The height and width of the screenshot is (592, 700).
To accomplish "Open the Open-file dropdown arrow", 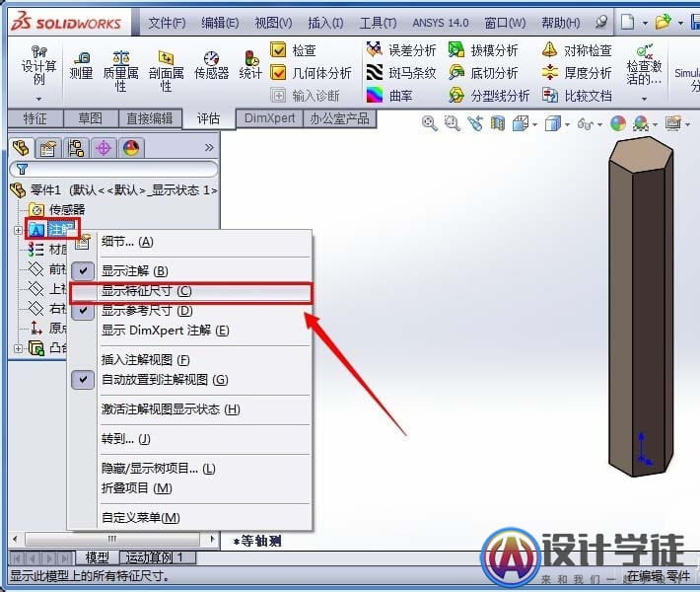I will [681, 23].
